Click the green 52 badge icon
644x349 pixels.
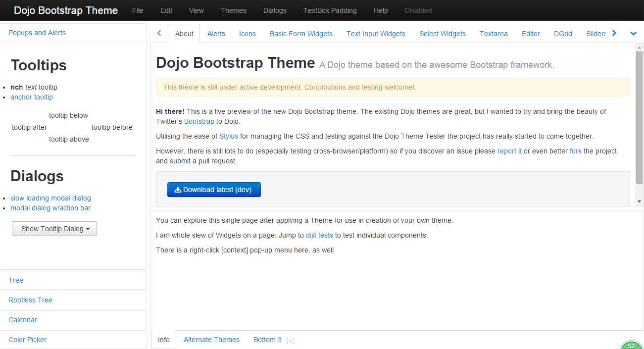pos(631,346)
